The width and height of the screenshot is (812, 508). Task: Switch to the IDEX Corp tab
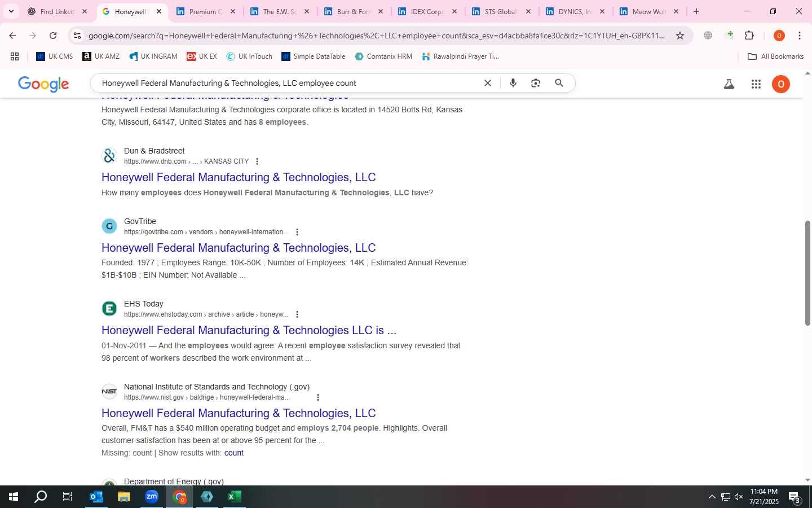tap(427, 11)
